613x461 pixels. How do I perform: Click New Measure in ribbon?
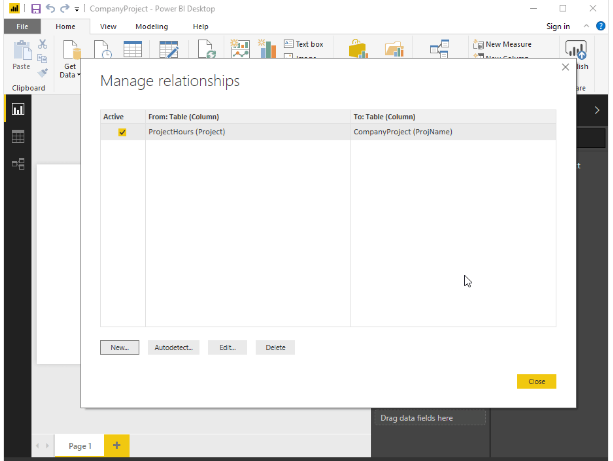502,44
